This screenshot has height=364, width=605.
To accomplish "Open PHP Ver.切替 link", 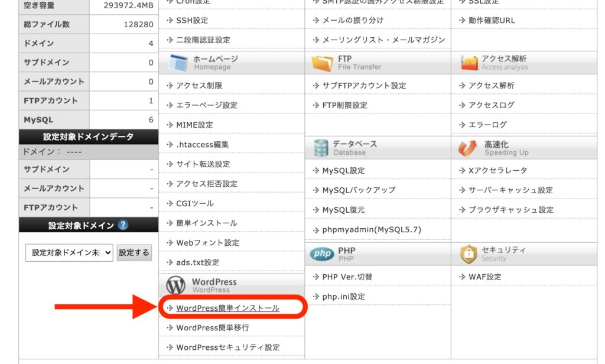I will point(347,277).
